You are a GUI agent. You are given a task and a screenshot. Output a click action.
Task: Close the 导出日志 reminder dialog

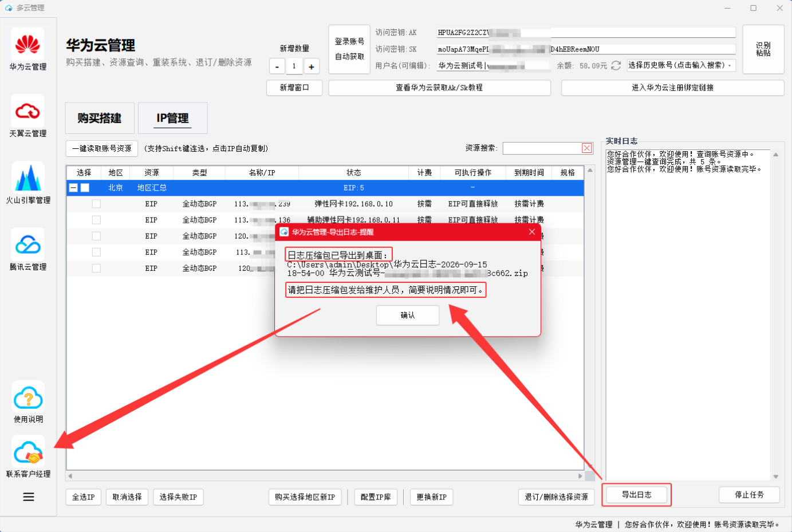[x=532, y=232]
